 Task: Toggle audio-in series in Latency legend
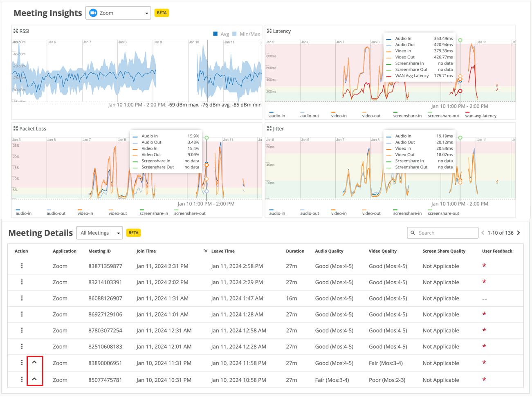(277, 116)
